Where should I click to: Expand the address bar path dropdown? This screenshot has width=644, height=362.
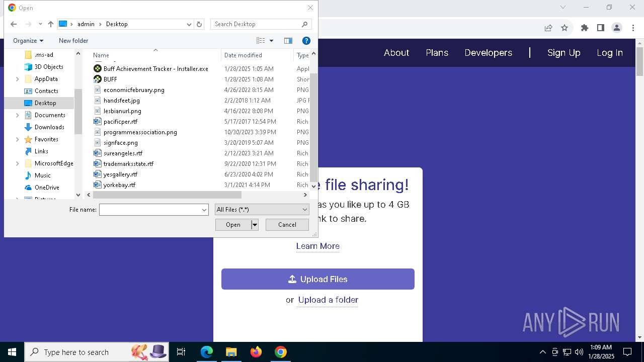click(x=189, y=24)
